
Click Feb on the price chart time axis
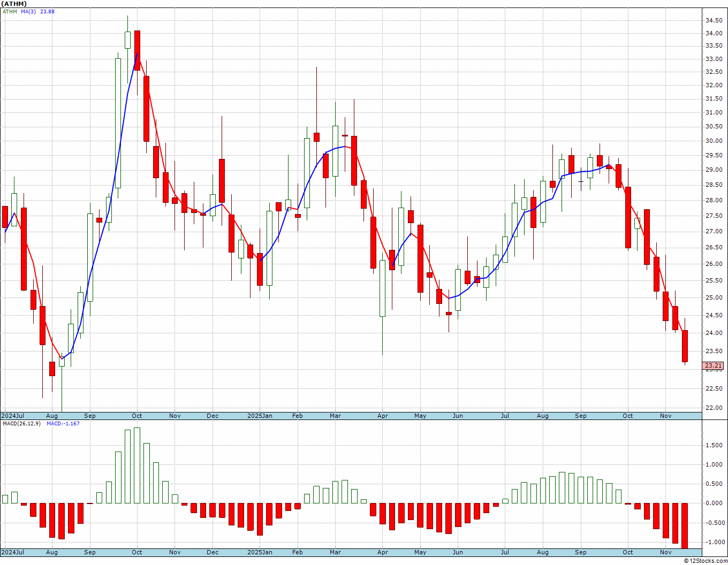pyautogui.click(x=298, y=416)
